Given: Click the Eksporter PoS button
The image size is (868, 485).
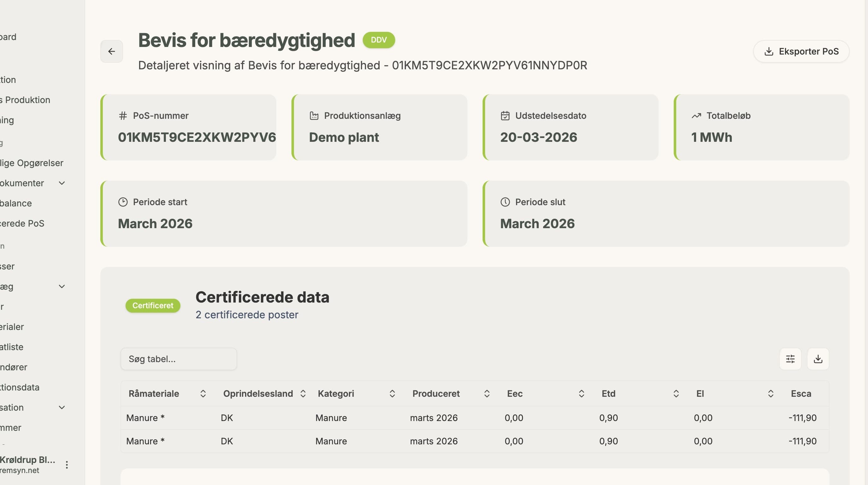Looking at the screenshot, I should tap(801, 51).
